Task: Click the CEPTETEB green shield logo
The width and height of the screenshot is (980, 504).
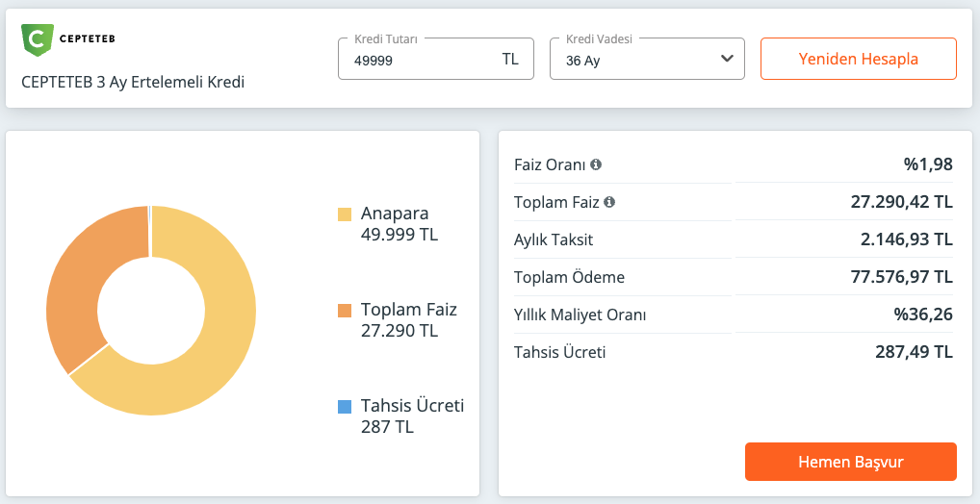Action: [38, 40]
